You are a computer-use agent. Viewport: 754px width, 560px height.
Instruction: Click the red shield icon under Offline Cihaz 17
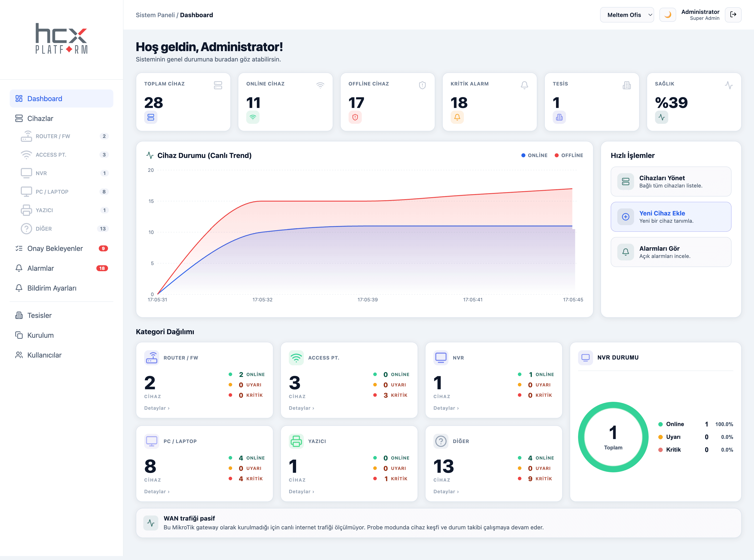[x=355, y=117]
